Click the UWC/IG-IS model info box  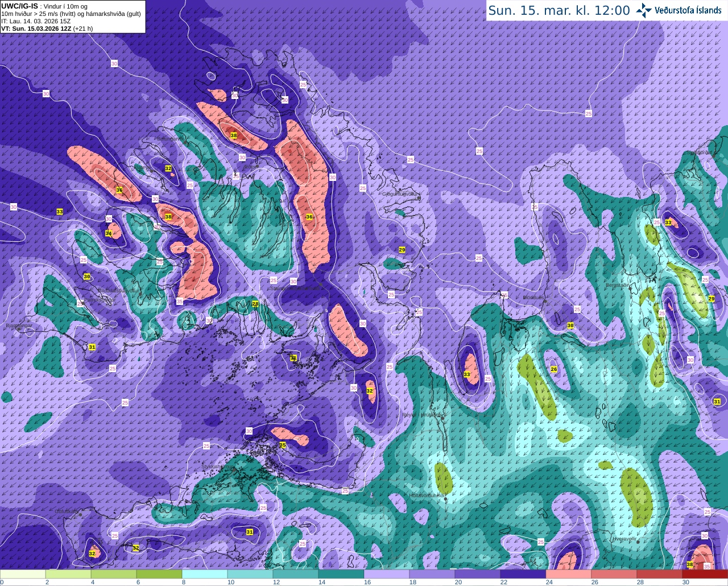pos(72,16)
